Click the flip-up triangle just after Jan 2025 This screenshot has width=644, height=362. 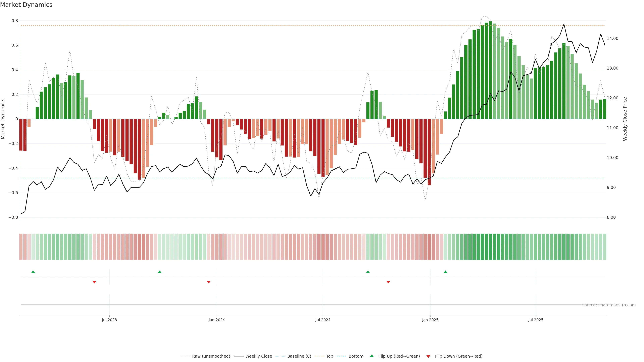pos(445,272)
